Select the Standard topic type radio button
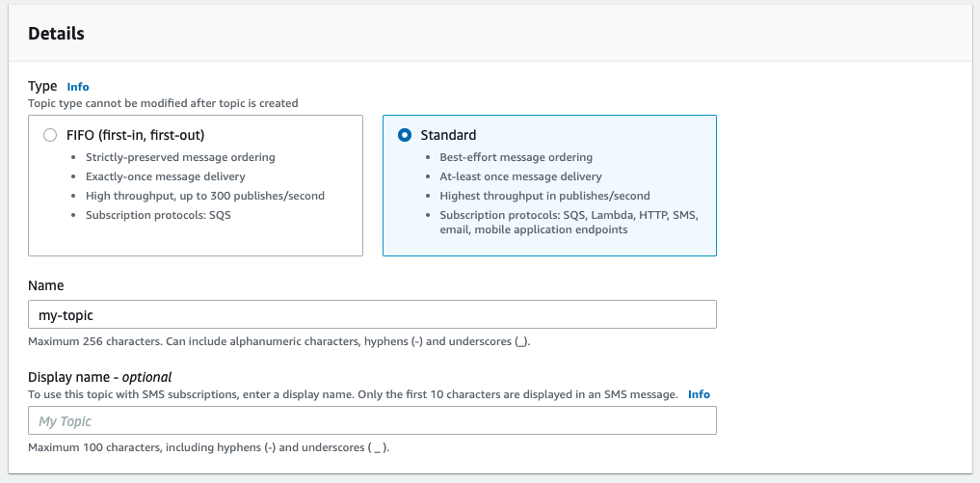Viewport: 980px width, 483px height. point(405,136)
